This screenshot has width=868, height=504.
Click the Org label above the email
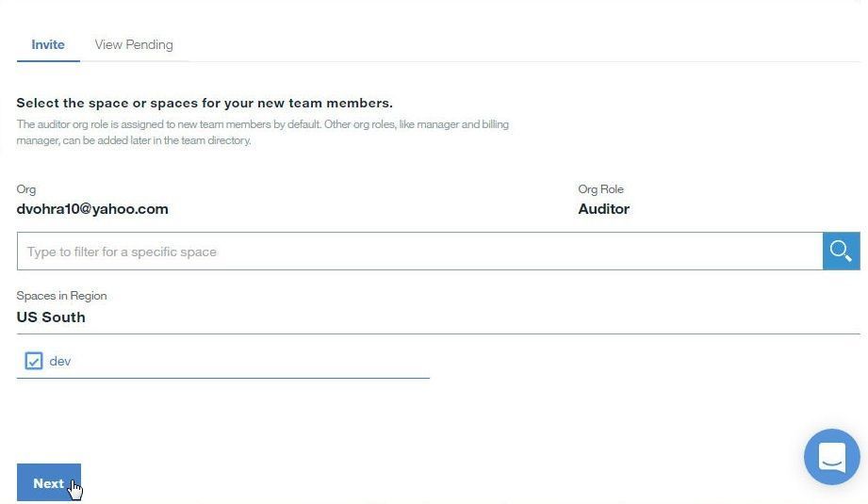click(x=26, y=189)
